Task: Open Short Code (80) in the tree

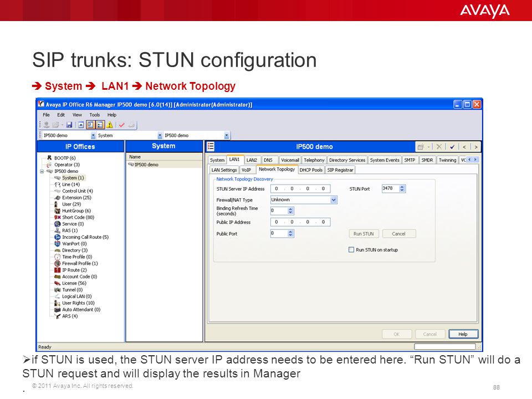Action: point(78,217)
